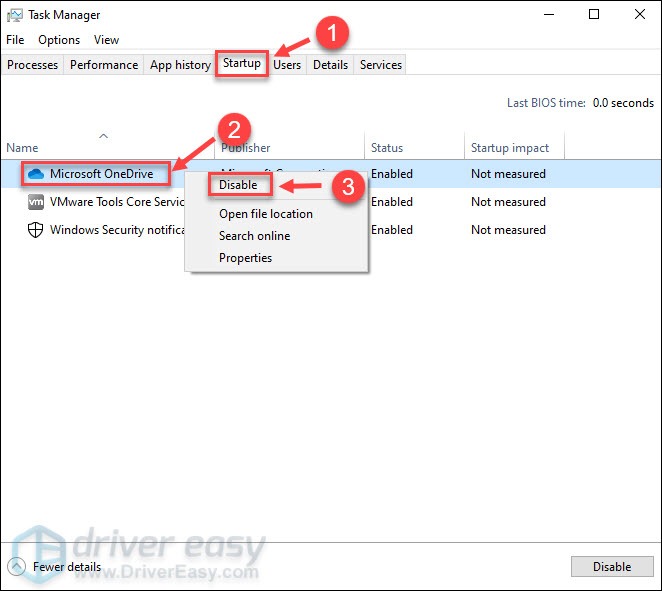Switch to the Users tab
662x591 pixels.
[x=287, y=65]
